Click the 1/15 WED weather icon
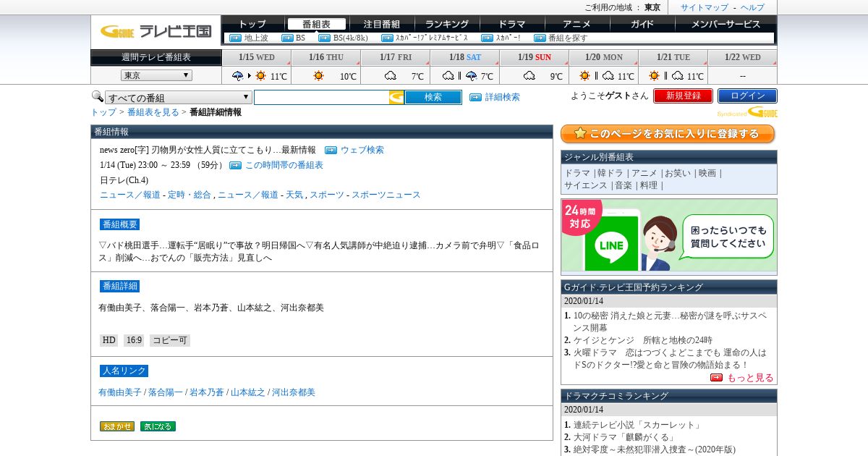Image resolution: width=868 pixels, height=456 pixels. tap(250, 75)
